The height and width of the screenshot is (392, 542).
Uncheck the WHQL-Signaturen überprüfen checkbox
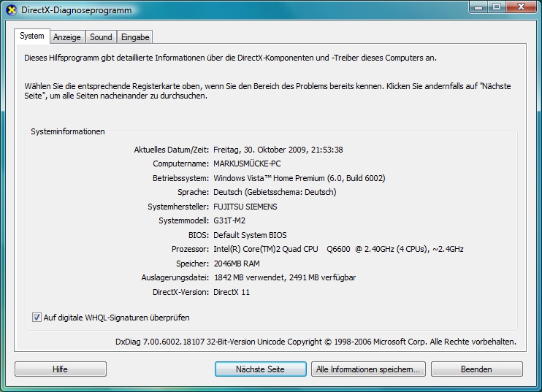point(37,318)
